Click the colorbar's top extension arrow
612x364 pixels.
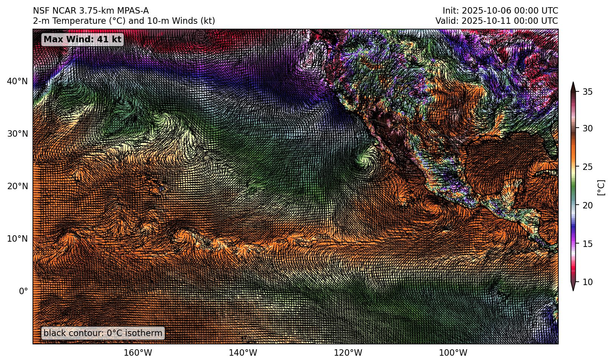click(x=573, y=86)
